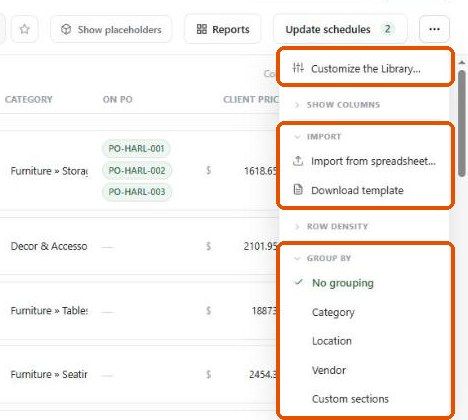Click the document icon beside Download template
The width and height of the screenshot is (468, 420).
pyautogui.click(x=298, y=190)
